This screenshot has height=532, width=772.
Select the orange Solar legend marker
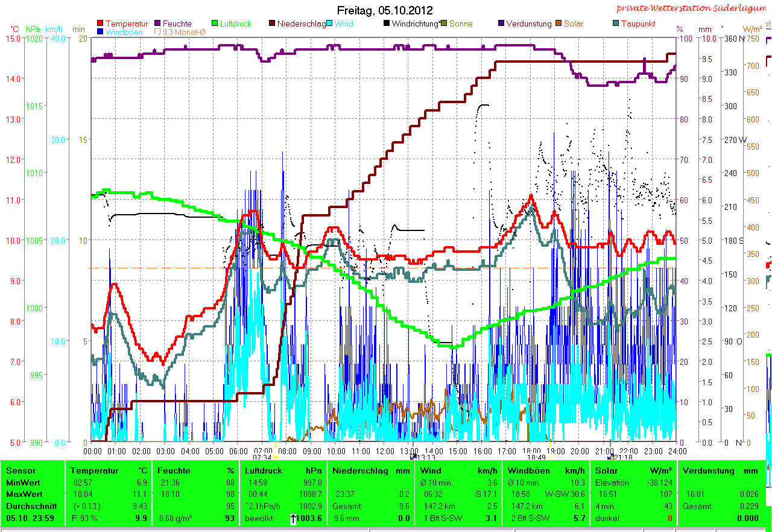pyautogui.click(x=559, y=24)
